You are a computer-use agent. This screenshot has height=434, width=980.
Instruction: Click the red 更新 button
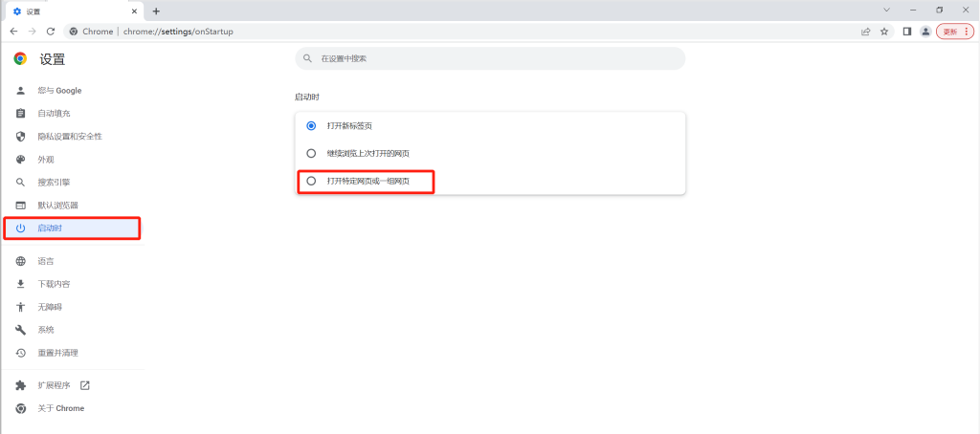click(954, 32)
